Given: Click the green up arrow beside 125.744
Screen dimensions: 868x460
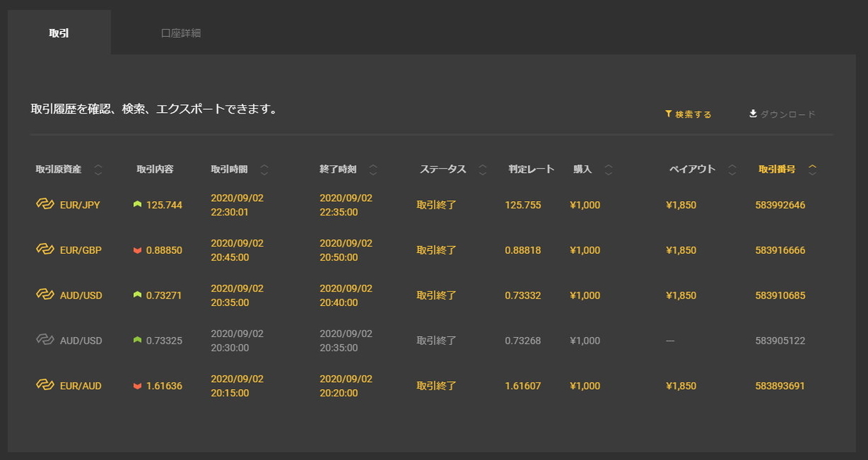Looking at the screenshot, I should coord(137,205).
